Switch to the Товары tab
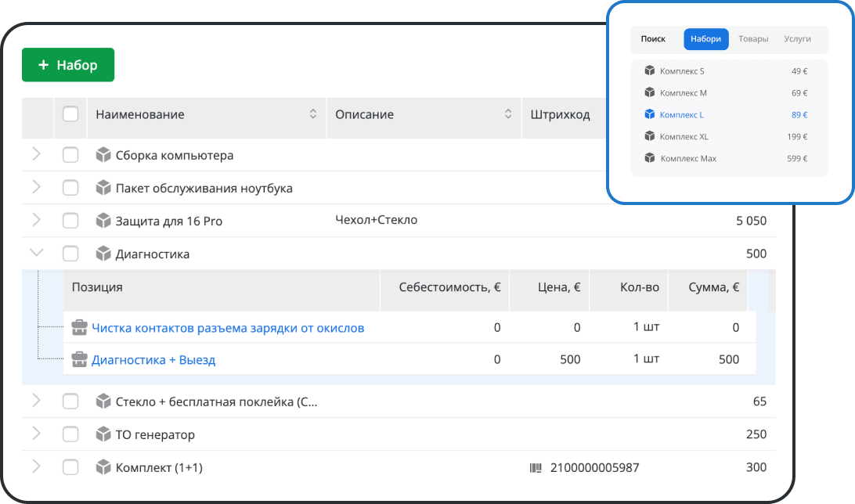855x504 pixels. [x=752, y=38]
